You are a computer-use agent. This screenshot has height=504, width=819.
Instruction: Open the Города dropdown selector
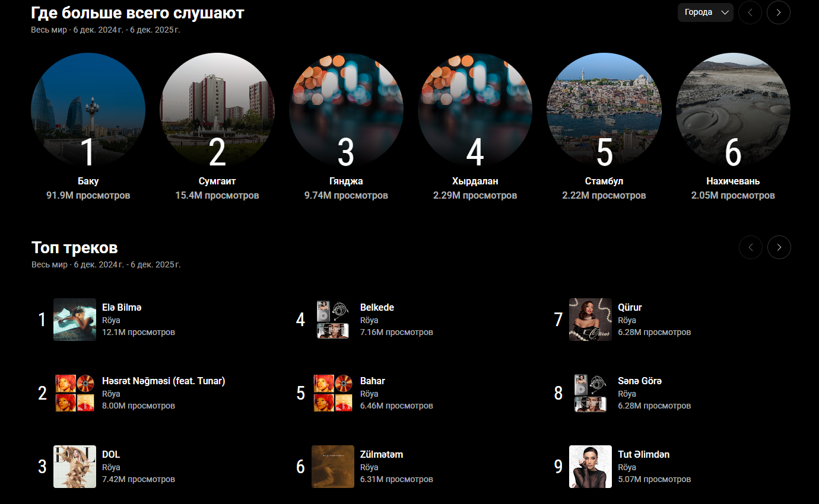[705, 12]
